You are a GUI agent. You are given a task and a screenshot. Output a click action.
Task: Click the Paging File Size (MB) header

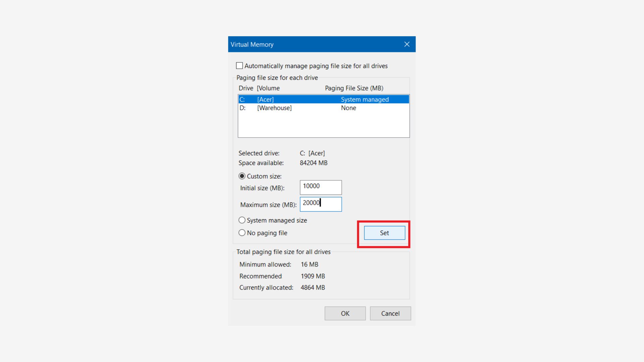click(354, 88)
